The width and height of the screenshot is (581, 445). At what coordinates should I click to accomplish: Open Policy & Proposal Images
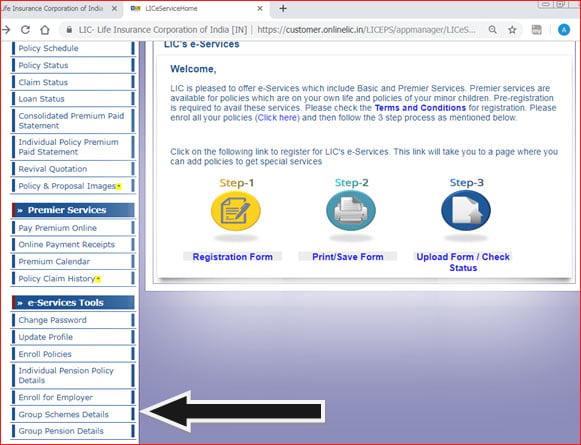pyautogui.click(x=73, y=186)
